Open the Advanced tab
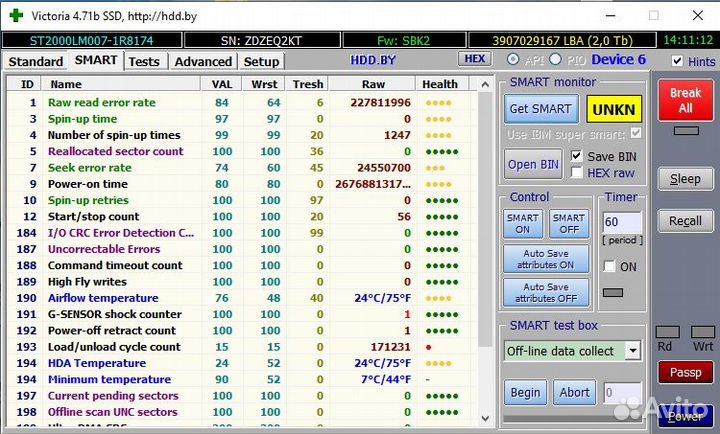 [x=203, y=61]
